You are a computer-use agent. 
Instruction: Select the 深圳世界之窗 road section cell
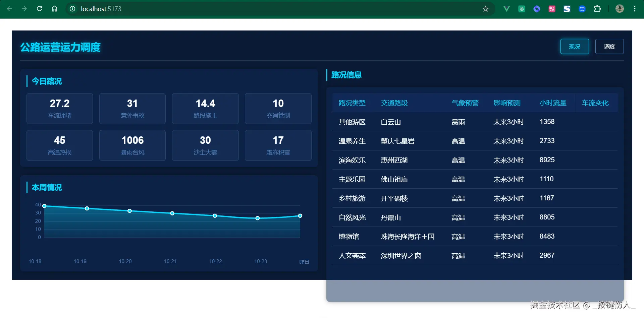click(401, 256)
